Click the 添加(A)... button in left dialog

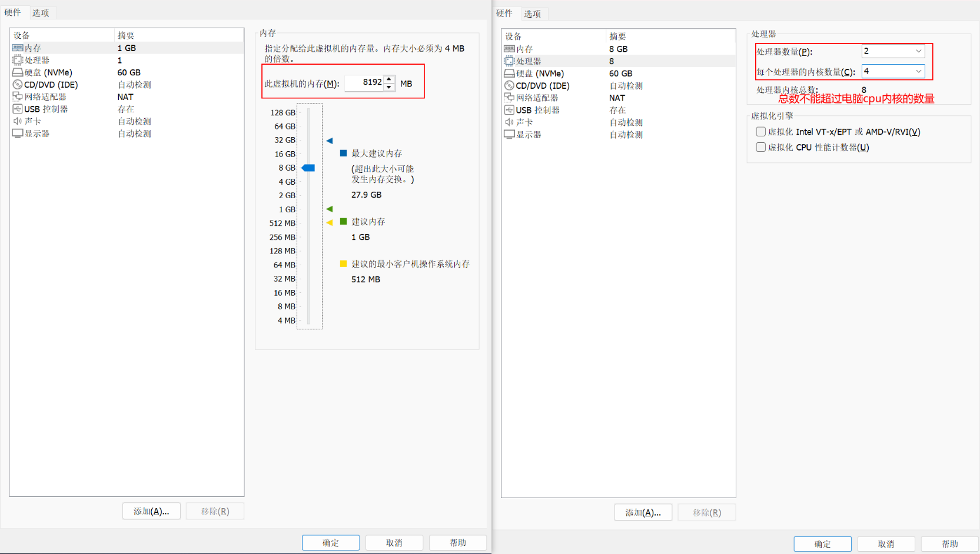[151, 511]
